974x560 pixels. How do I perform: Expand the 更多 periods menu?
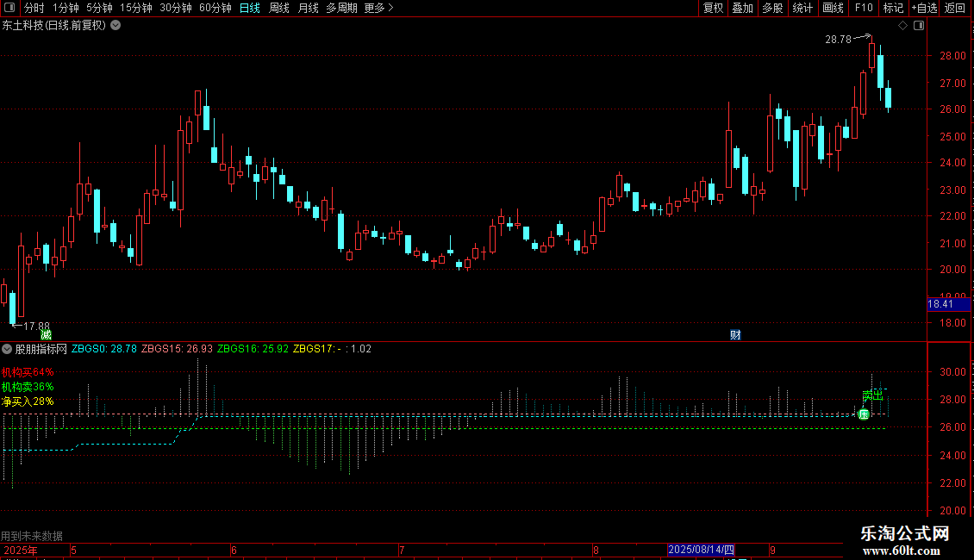tap(379, 8)
